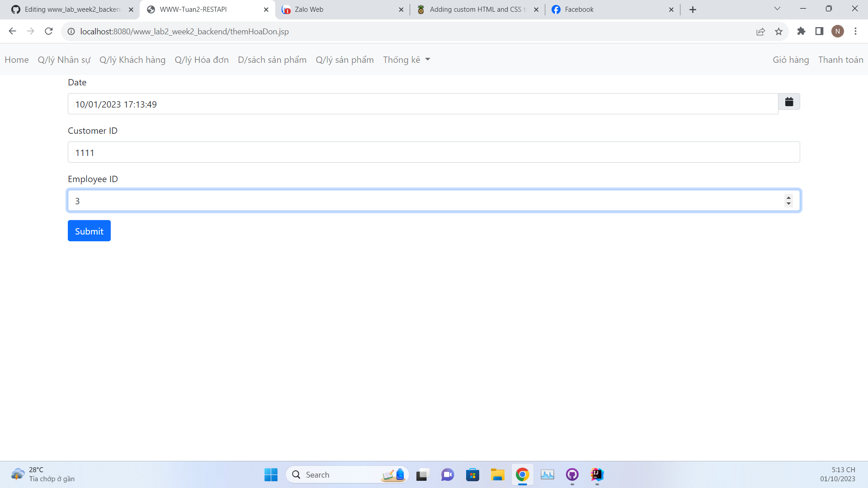Open the Windows Start button
This screenshot has width=868, height=488.
271,474
